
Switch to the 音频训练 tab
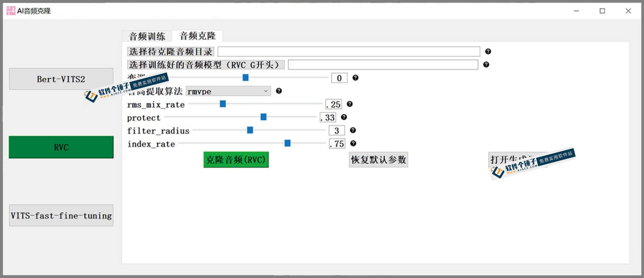[147, 36]
